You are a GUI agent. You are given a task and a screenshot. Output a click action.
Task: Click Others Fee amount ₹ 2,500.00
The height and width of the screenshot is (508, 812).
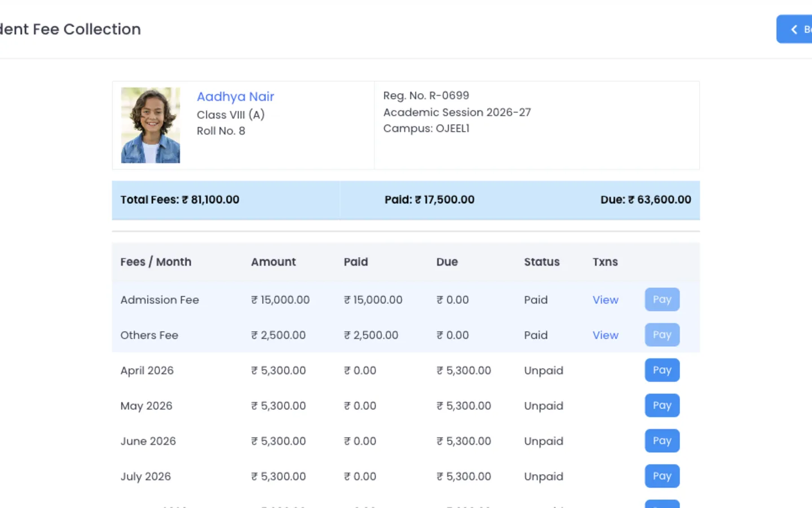(x=279, y=335)
